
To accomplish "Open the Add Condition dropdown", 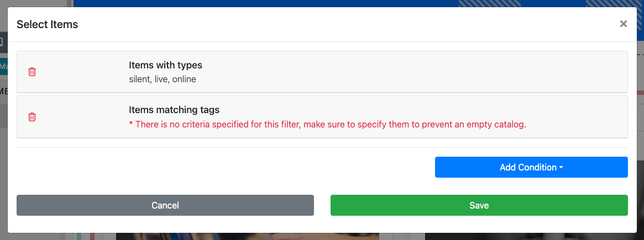I will [x=531, y=167].
